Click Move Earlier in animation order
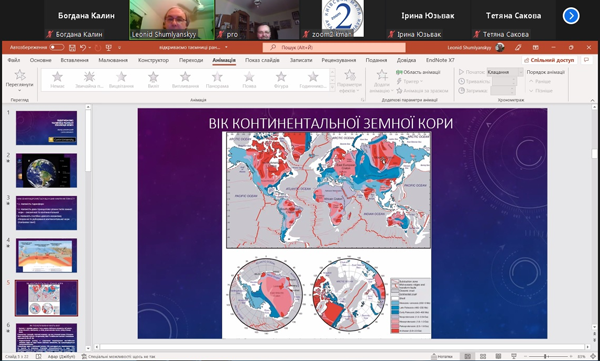Viewport: 600px width, 361px height. (x=540, y=81)
